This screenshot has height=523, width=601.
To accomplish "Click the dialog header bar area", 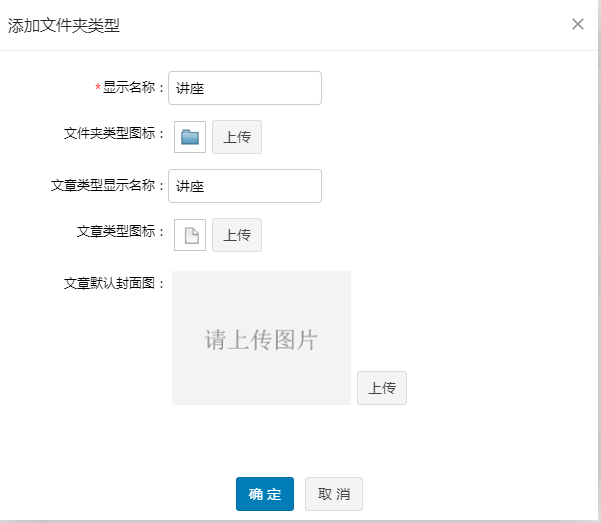I will [299, 25].
